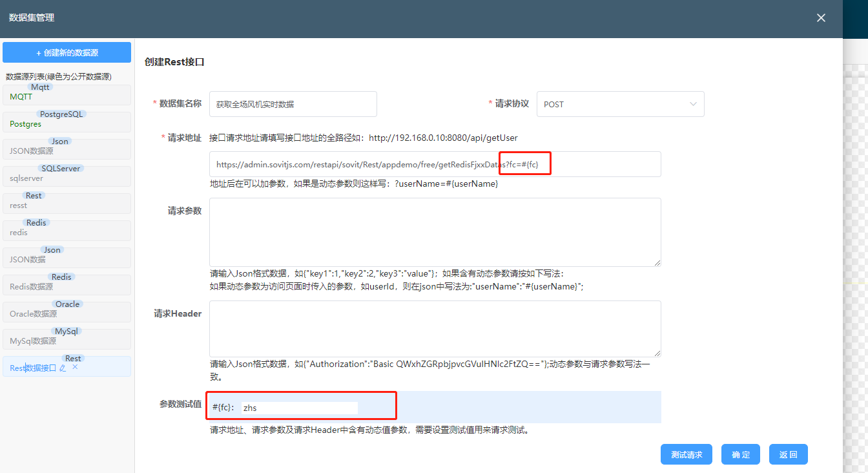The image size is (868, 473).
Task: Open the 请求协议 POST dropdown
Action: (x=620, y=104)
